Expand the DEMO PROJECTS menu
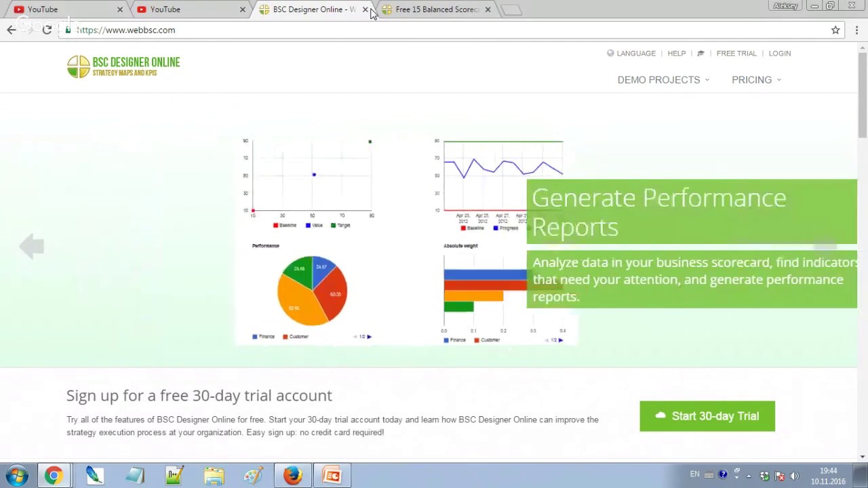This screenshot has height=488, width=868. click(x=663, y=80)
